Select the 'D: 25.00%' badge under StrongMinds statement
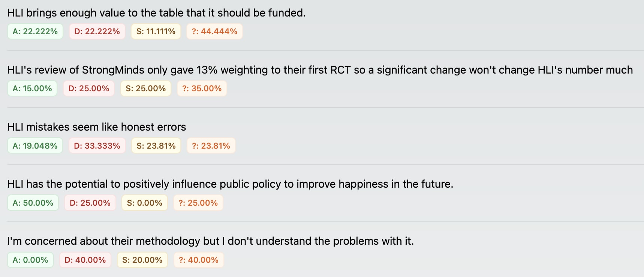Screen dimensions: 644x277 click(x=89, y=89)
